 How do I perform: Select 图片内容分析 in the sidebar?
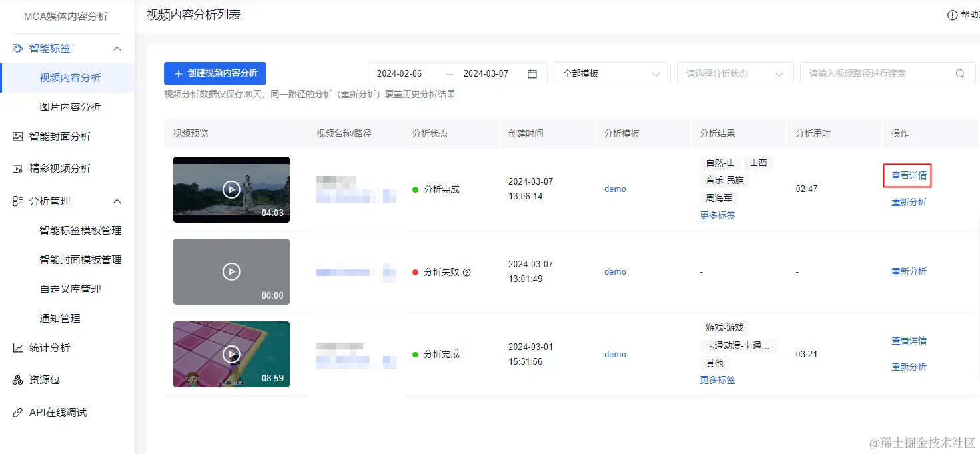[70, 107]
